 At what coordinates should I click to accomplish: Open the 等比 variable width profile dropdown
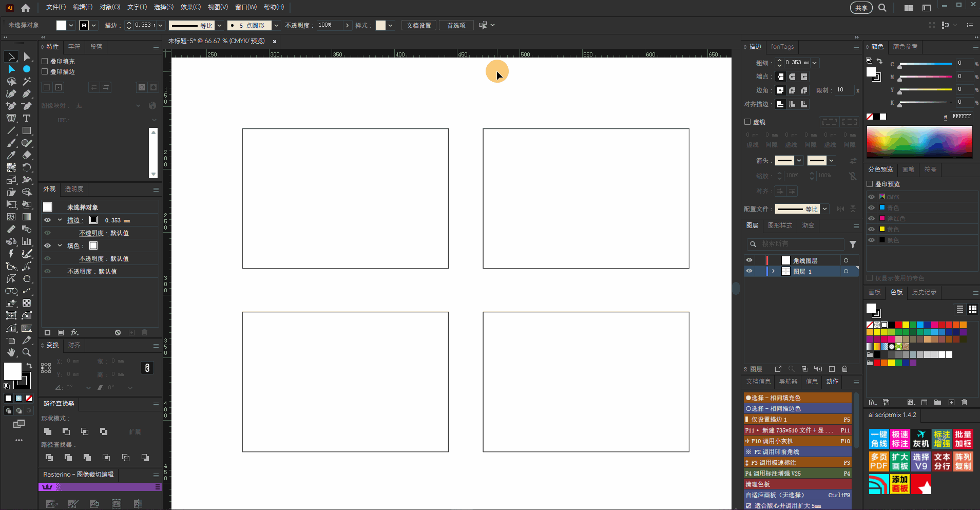coord(219,25)
